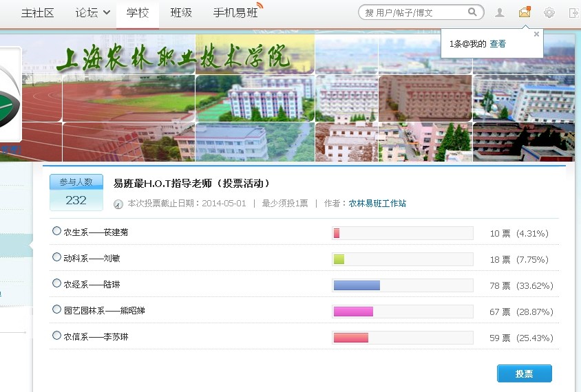
Task: Open the 查看 link in popup
Action: pyautogui.click(x=498, y=44)
